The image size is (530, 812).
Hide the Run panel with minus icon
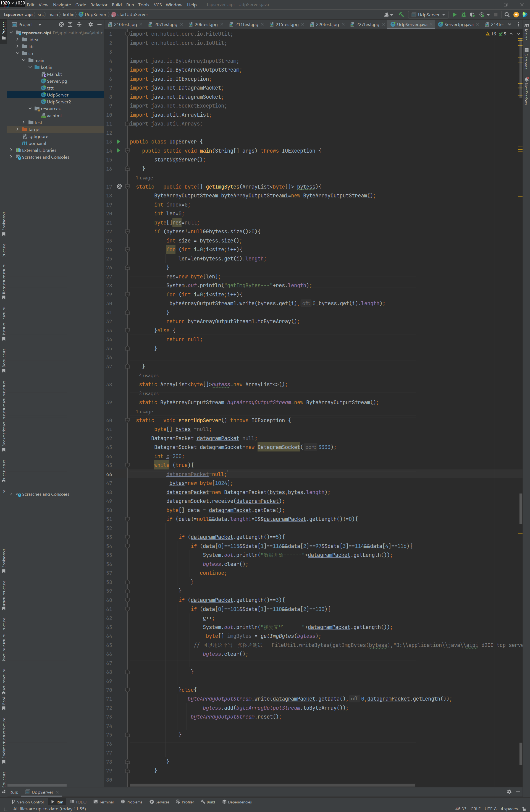518,792
